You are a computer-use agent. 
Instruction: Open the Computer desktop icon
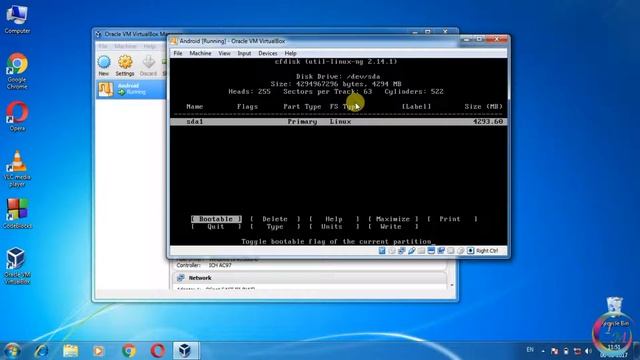(x=17, y=19)
